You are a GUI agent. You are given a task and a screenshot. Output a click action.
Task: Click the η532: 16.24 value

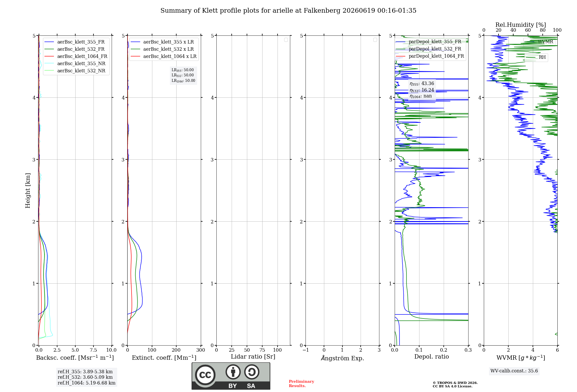coord(422,90)
